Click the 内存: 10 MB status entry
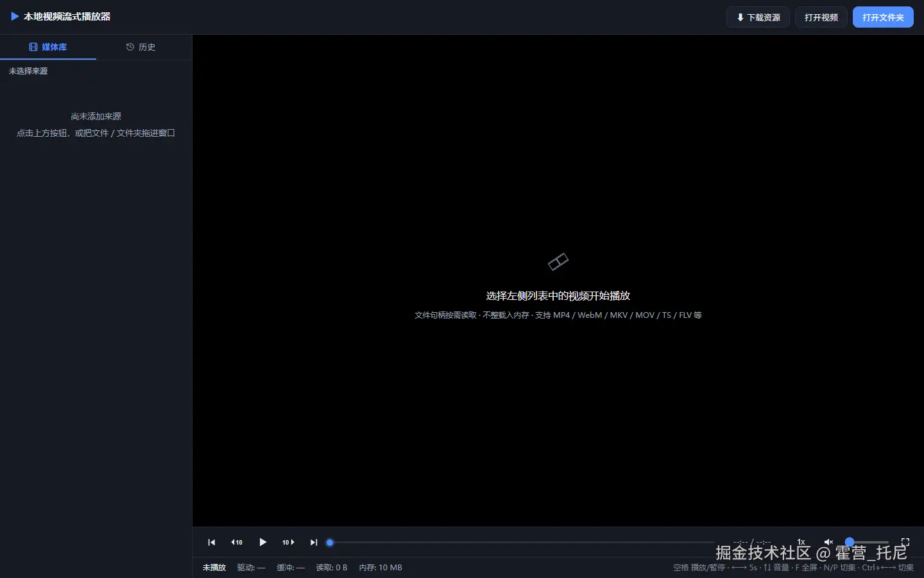 381,568
